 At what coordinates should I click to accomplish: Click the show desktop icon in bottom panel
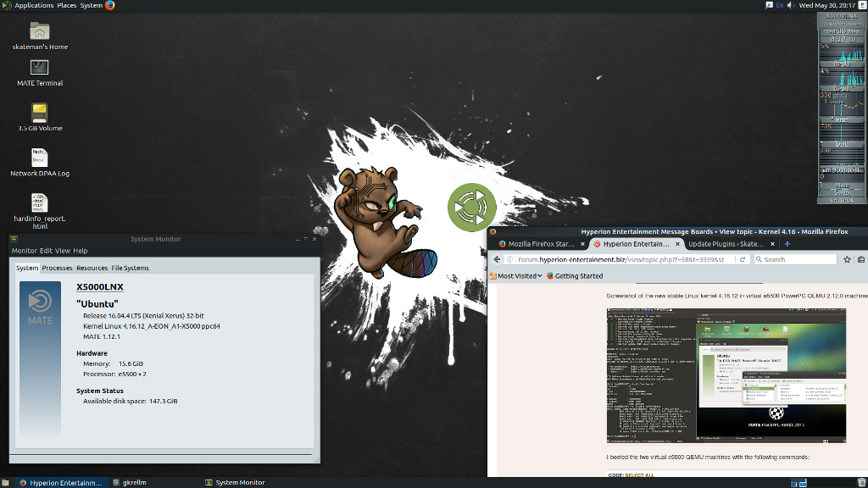pos(5,482)
